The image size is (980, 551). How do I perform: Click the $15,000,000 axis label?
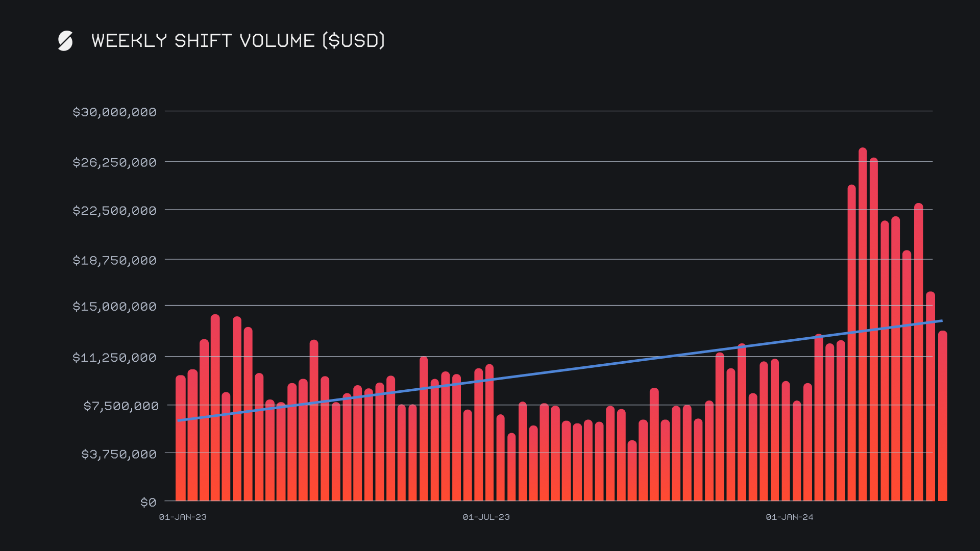click(x=114, y=307)
